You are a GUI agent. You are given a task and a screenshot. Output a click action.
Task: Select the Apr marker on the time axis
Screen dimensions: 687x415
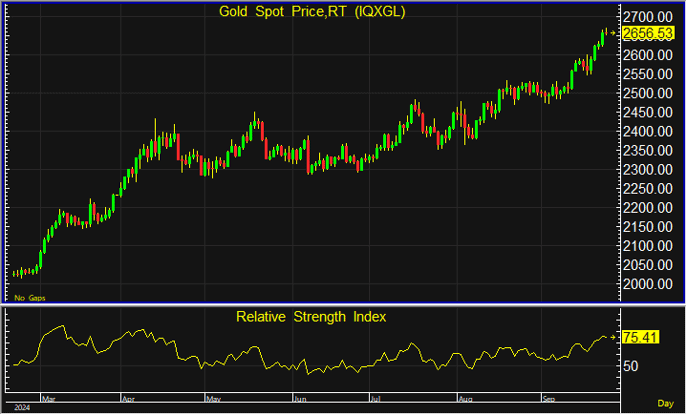[127, 397]
